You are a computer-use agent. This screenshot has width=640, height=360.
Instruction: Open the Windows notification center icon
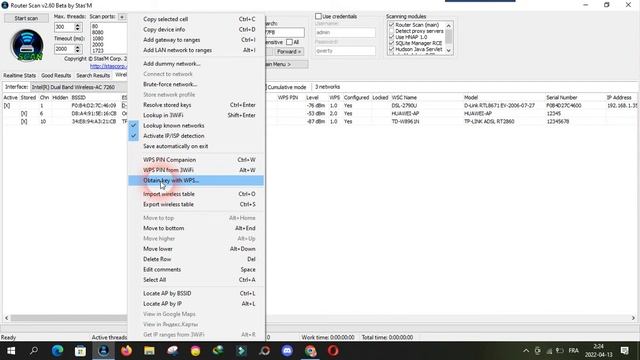pos(624,351)
